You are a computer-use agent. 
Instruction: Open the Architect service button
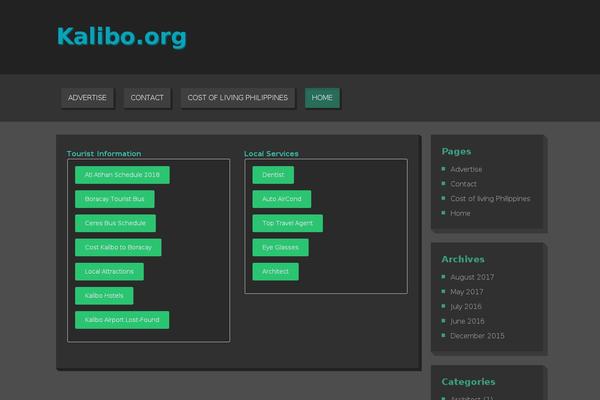coord(276,271)
